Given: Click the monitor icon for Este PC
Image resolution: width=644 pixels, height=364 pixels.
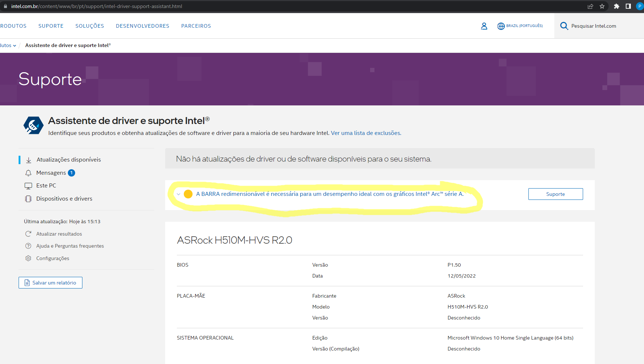Looking at the screenshot, I should click(x=28, y=186).
